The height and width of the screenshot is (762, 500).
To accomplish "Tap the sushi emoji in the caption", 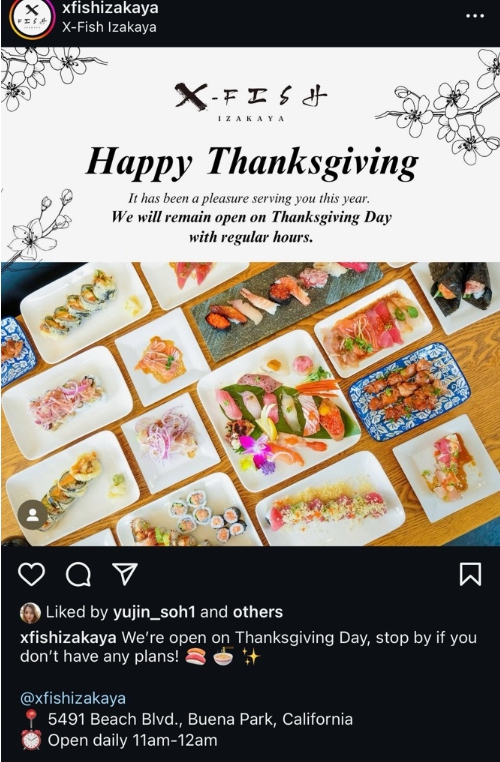I will point(196,657).
